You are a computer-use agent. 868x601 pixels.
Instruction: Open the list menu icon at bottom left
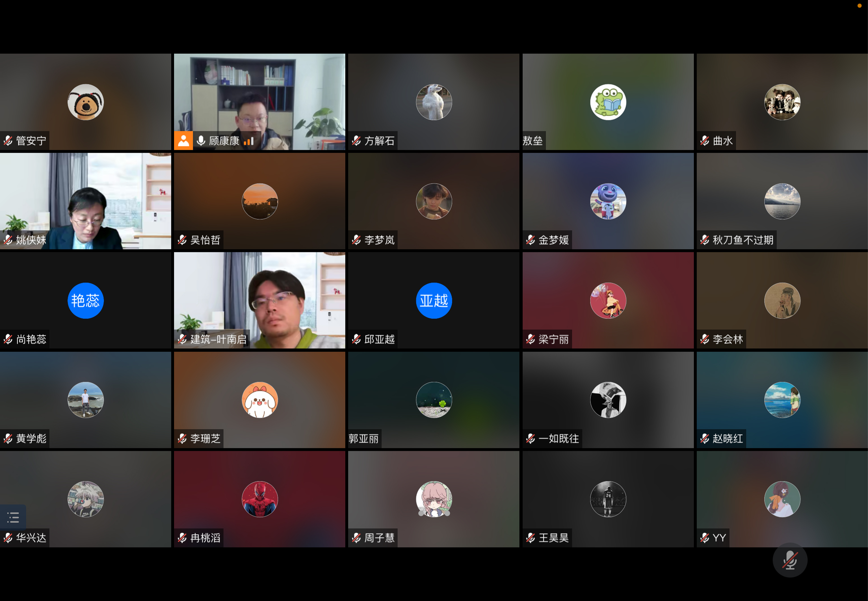[13, 517]
